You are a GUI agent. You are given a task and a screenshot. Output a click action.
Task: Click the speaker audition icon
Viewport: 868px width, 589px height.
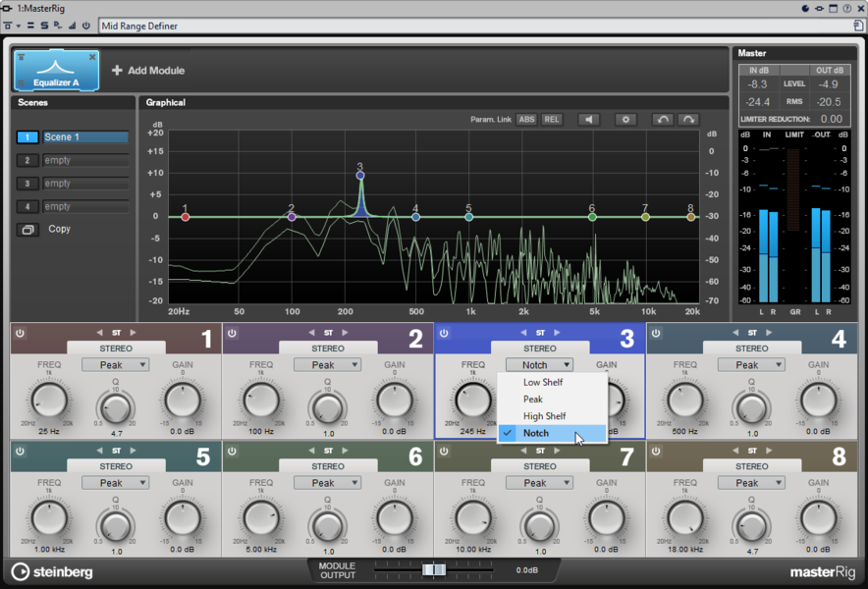[589, 120]
